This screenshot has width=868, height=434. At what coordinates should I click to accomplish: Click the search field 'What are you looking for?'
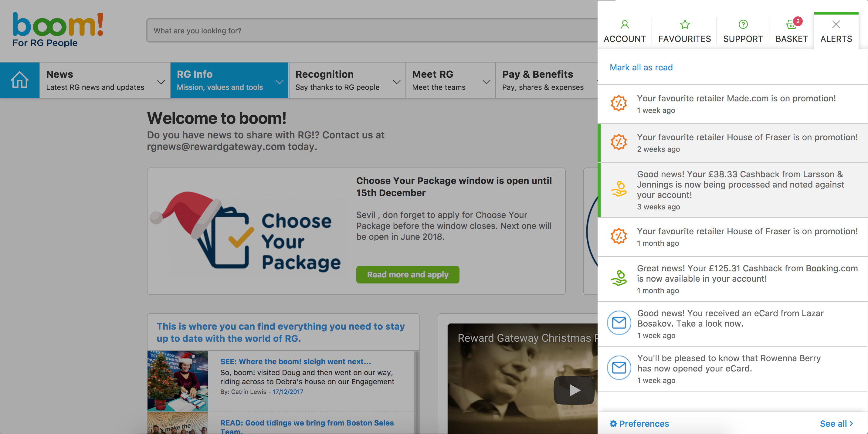[372, 30]
